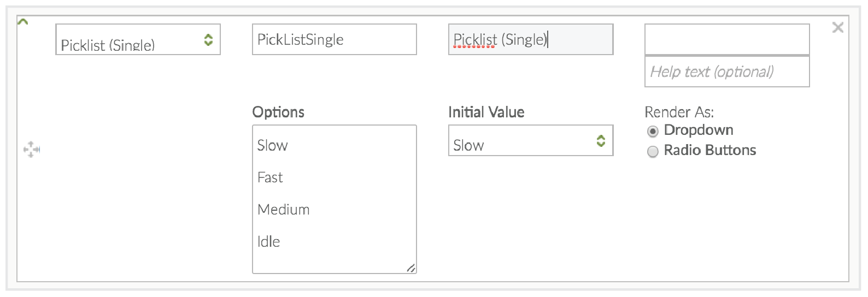868x297 pixels.
Task: Click the Idle entry in the Options list
Action: click(268, 242)
